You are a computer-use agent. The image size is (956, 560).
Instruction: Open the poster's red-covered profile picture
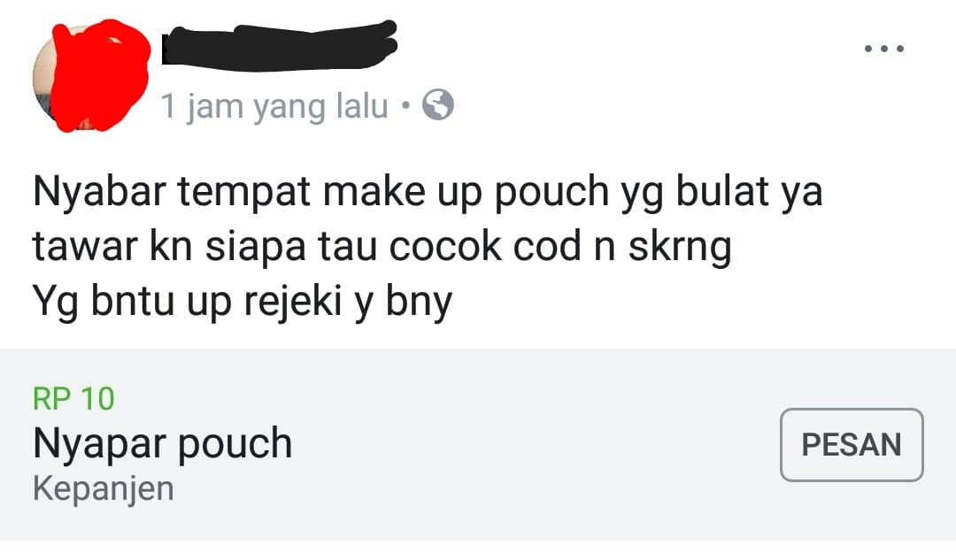pyautogui.click(x=91, y=76)
